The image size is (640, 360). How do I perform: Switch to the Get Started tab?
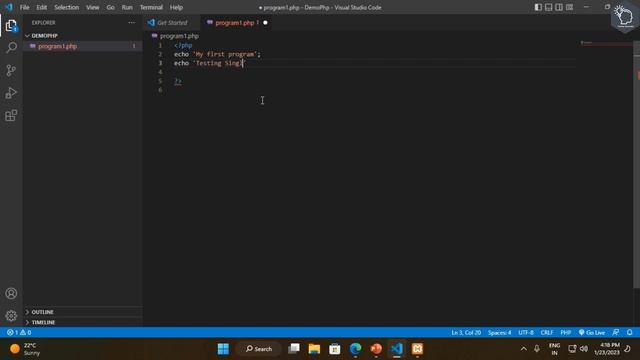click(171, 23)
